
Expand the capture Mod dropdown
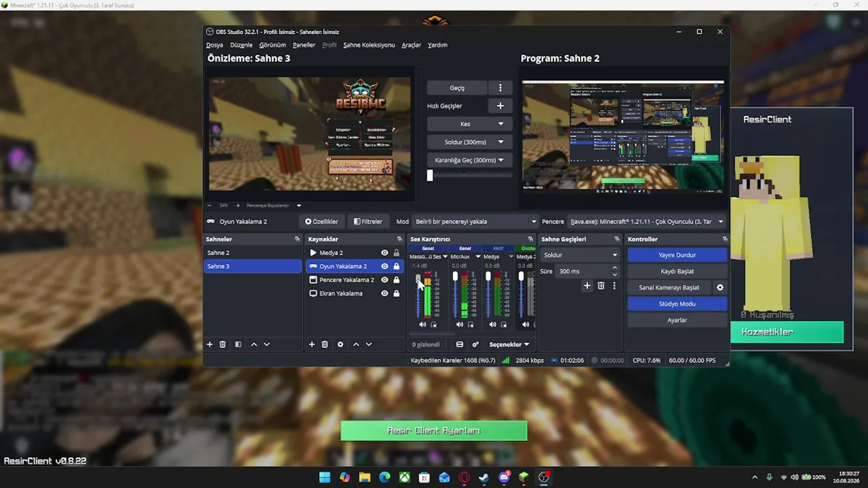[x=475, y=222]
